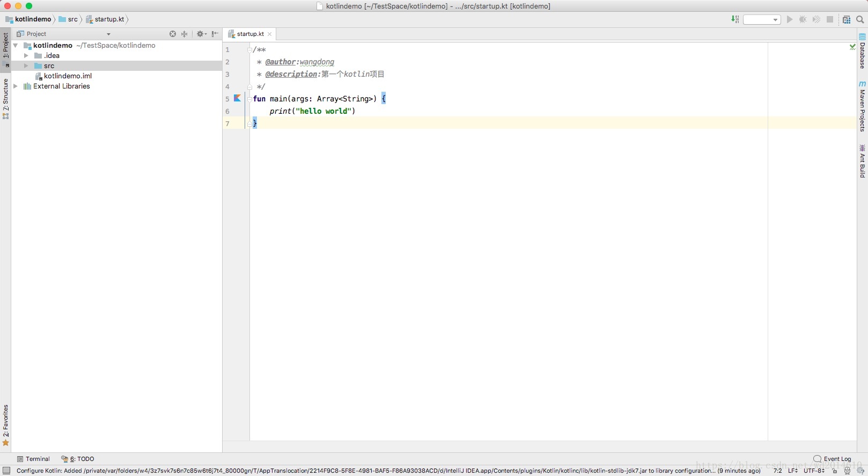Click the Search Everywhere magnifier
Image resolution: width=868 pixels, height=476 pixels.
click(x=860, y=19)
